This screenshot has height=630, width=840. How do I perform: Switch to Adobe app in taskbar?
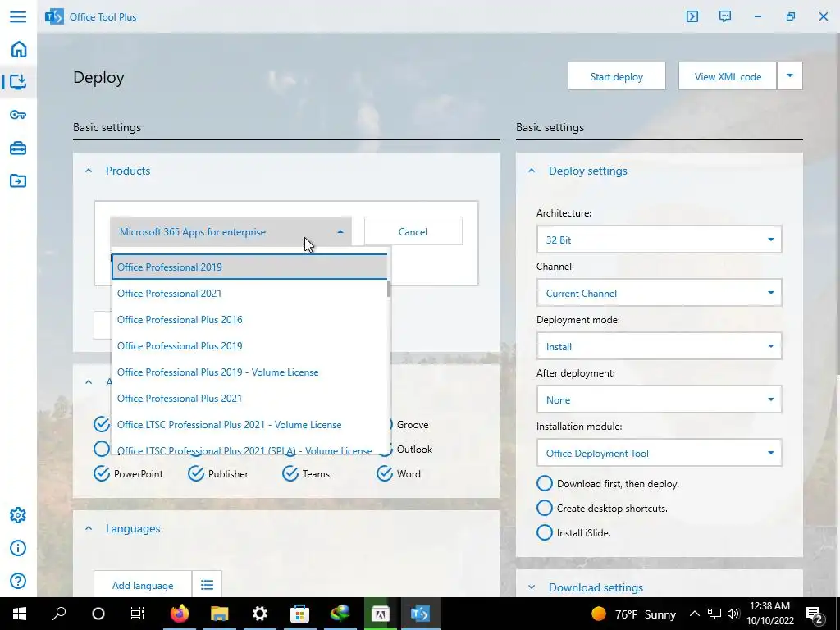coord(381,614)
